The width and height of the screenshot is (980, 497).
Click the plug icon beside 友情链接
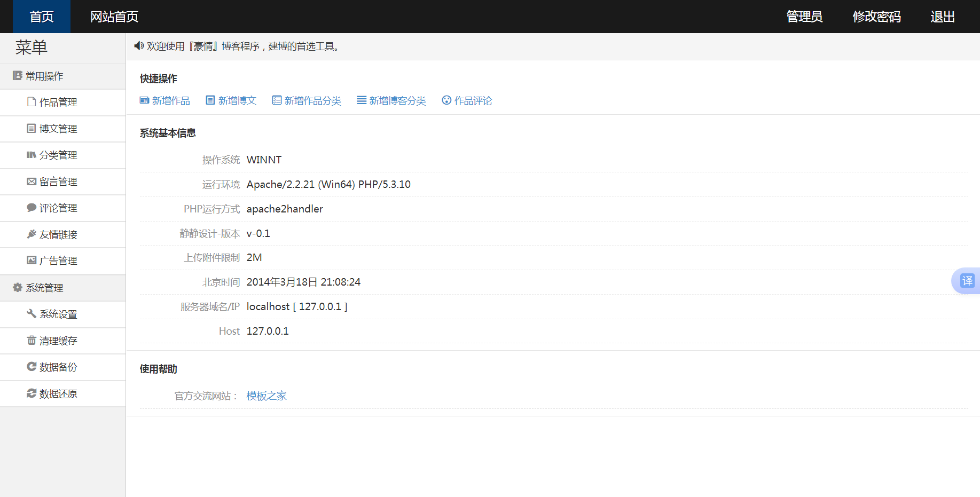tap(32, 234)
